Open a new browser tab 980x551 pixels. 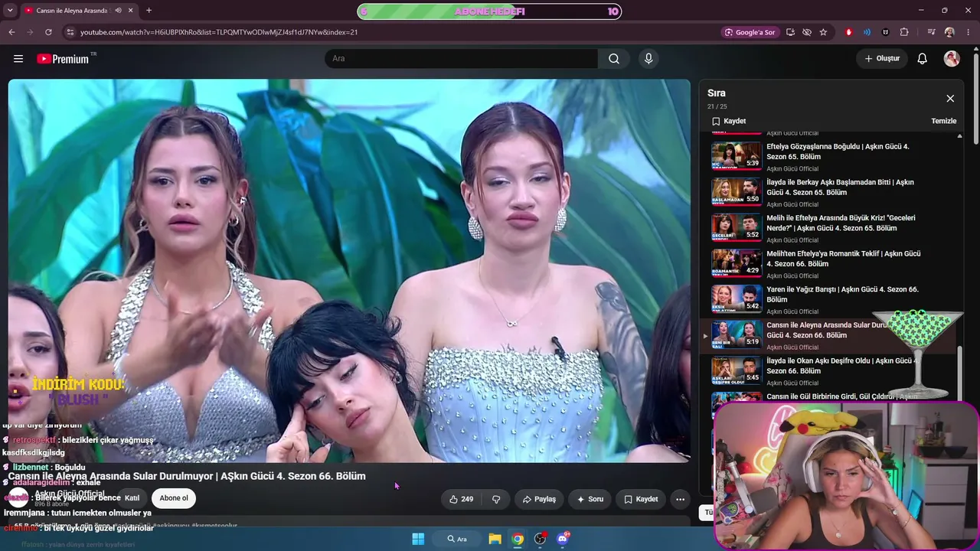(149, 11)
